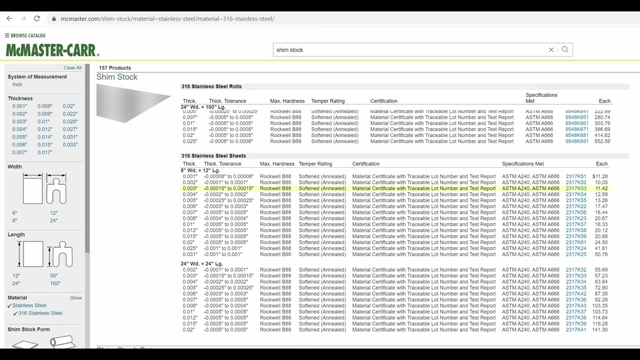Screen dimensions: 640x360
Task: Click the 552.59 roll price
Action: pyautogui.click(x=603, y=141)
